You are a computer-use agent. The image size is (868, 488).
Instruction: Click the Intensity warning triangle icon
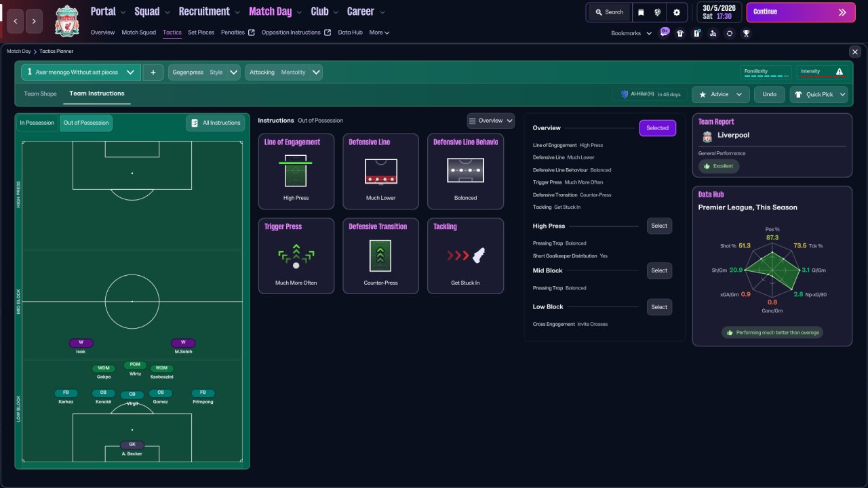[x=840, y=71]
